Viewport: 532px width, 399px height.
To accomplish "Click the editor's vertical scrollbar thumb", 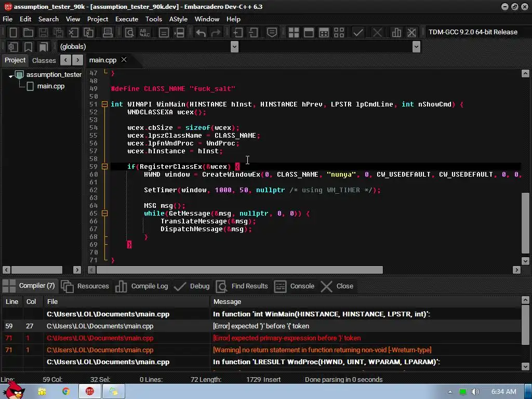I will pyautogui.click(x=525, y=223).
